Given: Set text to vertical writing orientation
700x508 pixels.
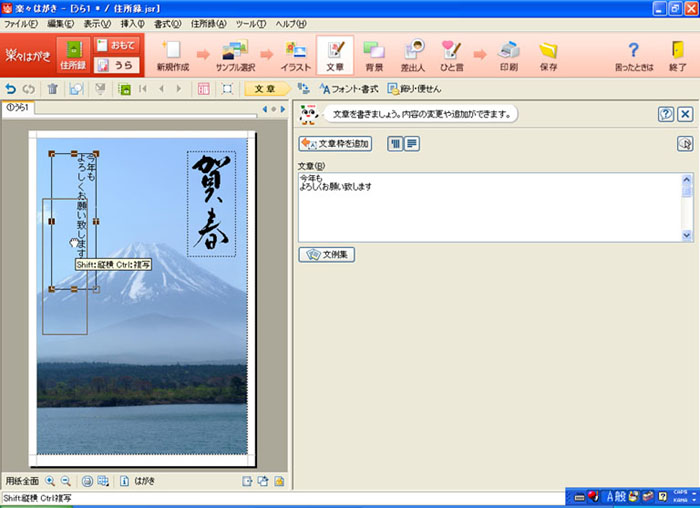Looking at the screenshot, I should (x=394, y=144).
